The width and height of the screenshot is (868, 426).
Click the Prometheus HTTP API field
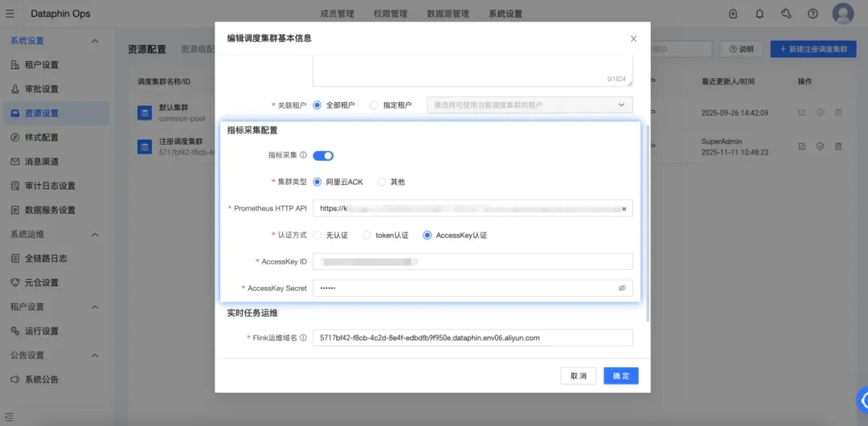click(473, 208)
